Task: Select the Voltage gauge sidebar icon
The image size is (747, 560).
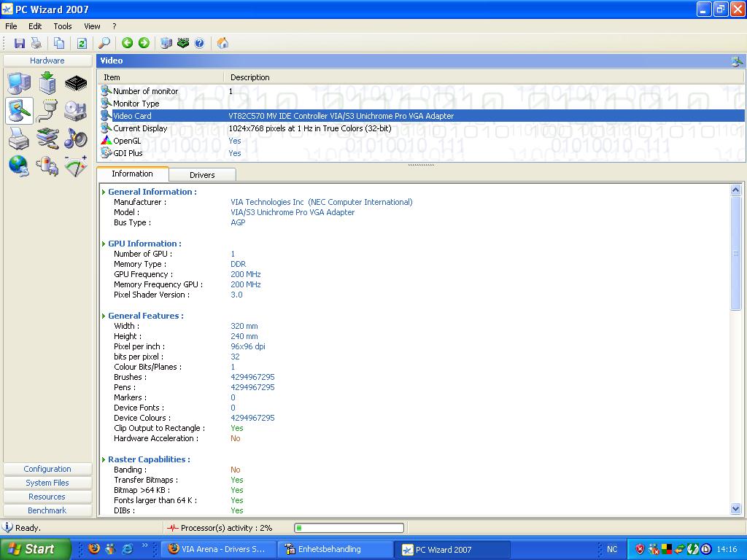Action: 76,166
